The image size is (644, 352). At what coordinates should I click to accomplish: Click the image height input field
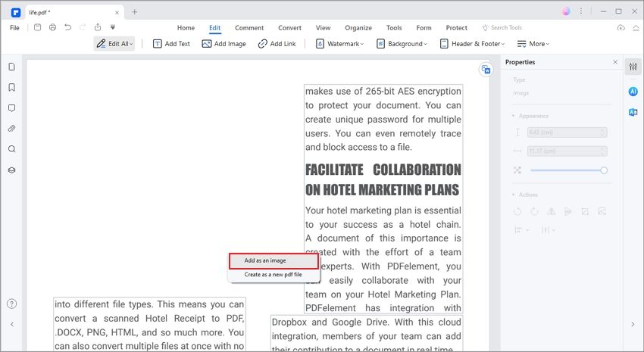(x=567, y=132)
